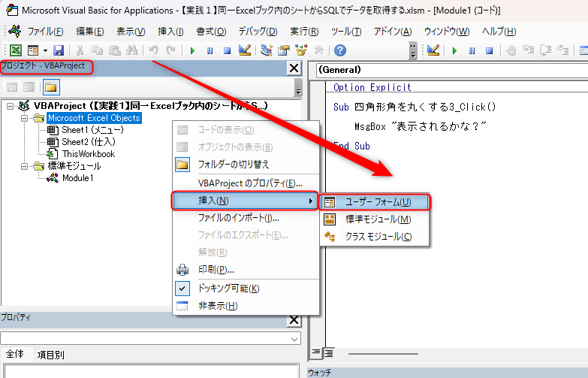Toggle Design Mode in the Debug toolbar
The height and width of the screenshot is (378, 588).
tap(433, 50)
